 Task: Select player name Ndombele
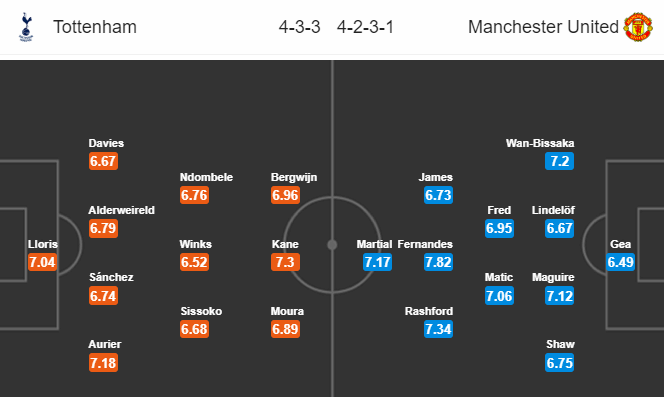(206, 177)
